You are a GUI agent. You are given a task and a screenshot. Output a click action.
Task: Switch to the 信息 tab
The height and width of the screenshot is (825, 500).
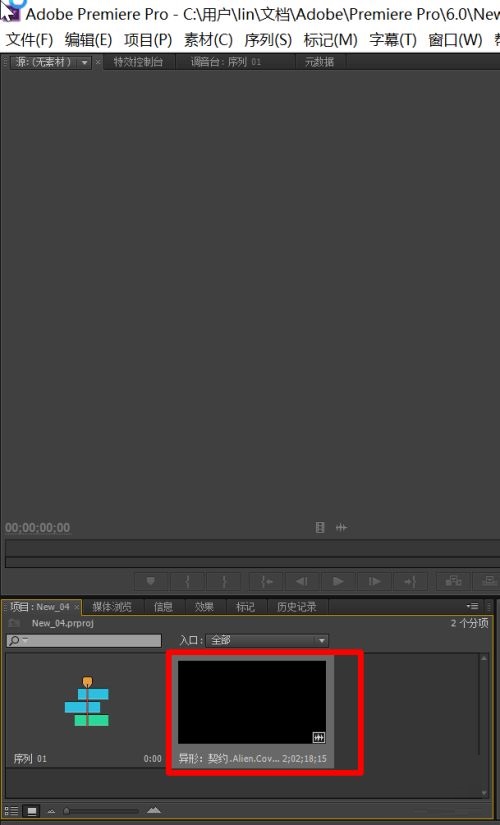(163, 607)
